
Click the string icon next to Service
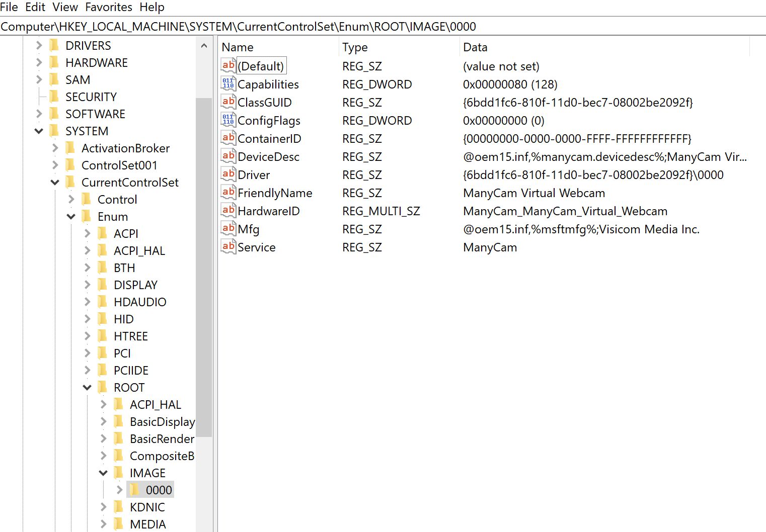click(228, 246)
